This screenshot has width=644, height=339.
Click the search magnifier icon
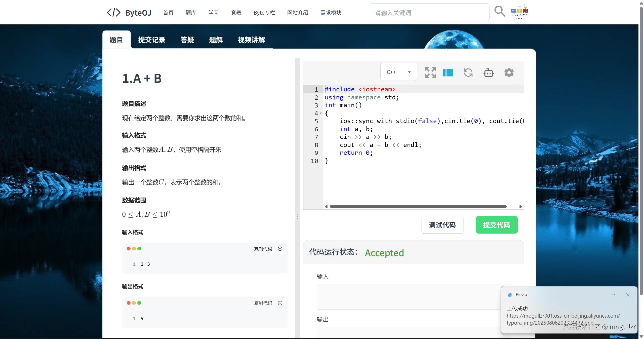tap(500, 12)
